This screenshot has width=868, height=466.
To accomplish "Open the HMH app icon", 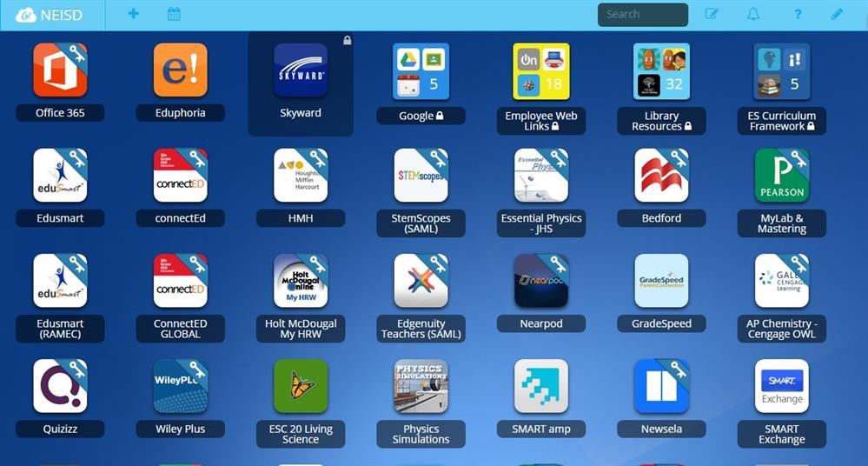I will point(301,175).
